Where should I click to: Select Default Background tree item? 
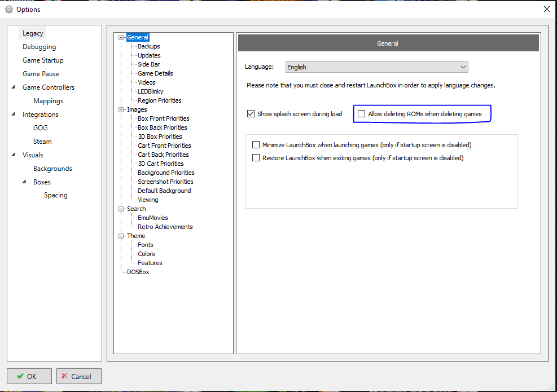[x=164, y=191]
